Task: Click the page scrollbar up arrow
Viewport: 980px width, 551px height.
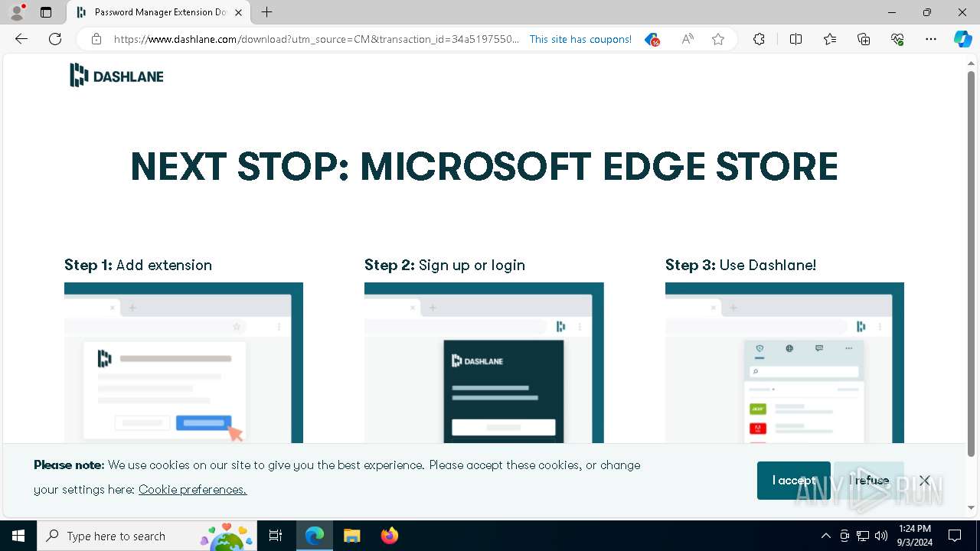Action: 972,63
